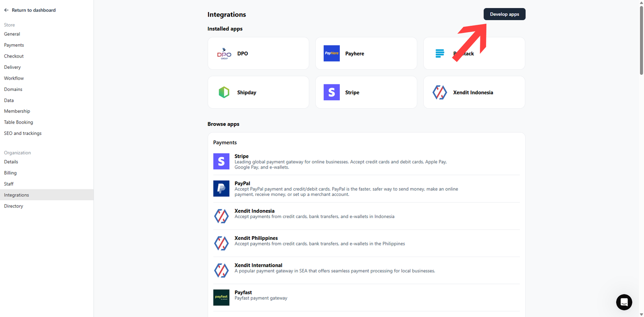Click Xendit International title
Image resolution: width=644 pixels, height=317 pixels.
[x=258, y=265]
